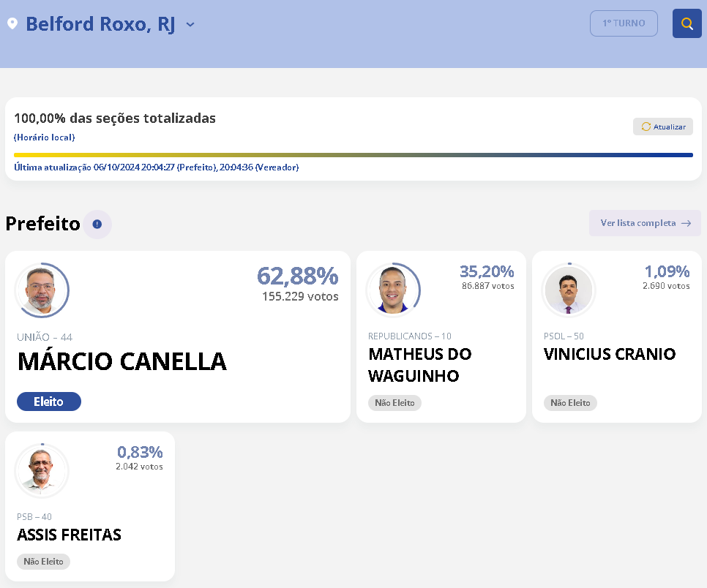Click Não Eleito badge under Vinicius Cranio
The image size is (707, 588).
(x=570, y=403)
